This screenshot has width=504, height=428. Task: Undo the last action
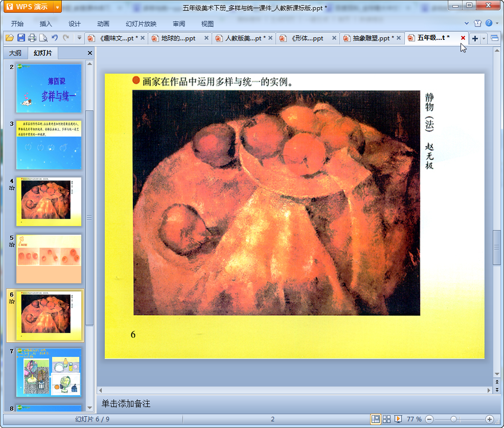click(55, 38)
